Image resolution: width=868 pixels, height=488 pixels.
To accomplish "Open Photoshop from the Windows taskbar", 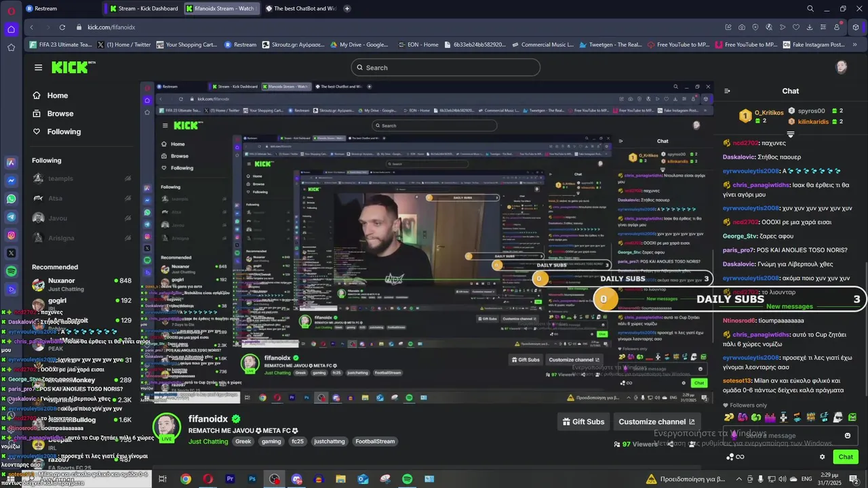I will pos(252,479).
